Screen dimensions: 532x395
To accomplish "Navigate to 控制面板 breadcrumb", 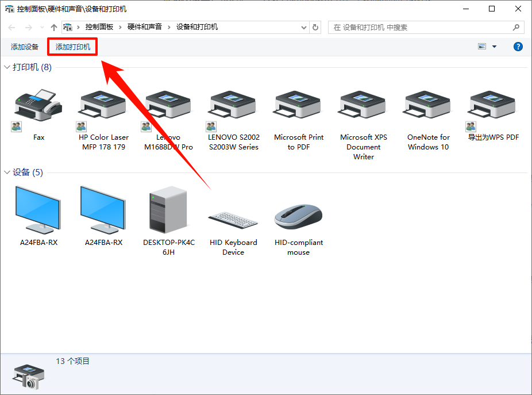I will click(x=99, y=27).
